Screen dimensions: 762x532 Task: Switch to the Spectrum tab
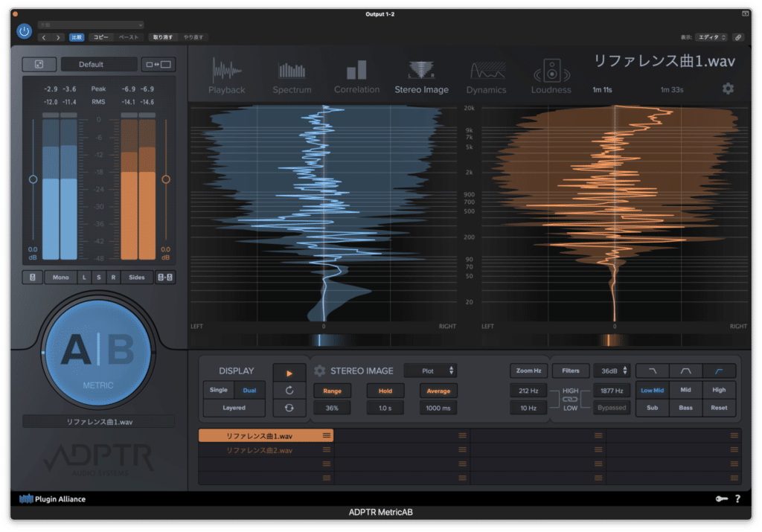292,77
